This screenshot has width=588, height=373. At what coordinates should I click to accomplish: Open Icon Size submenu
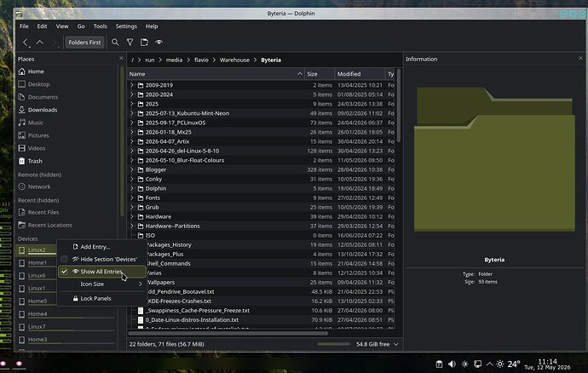coord(102,284)
